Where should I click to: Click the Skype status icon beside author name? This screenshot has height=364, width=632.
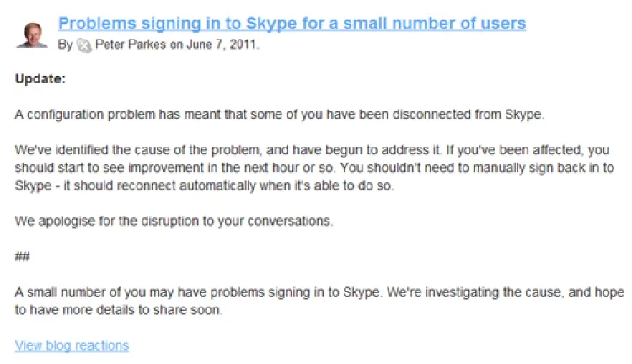click(x=83, y=45)
